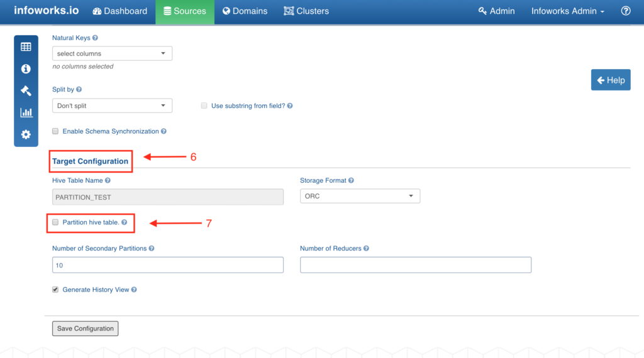644x358 pixels.
Task: Show help tooltip for Natural Keys
Action: coord(96,38)
